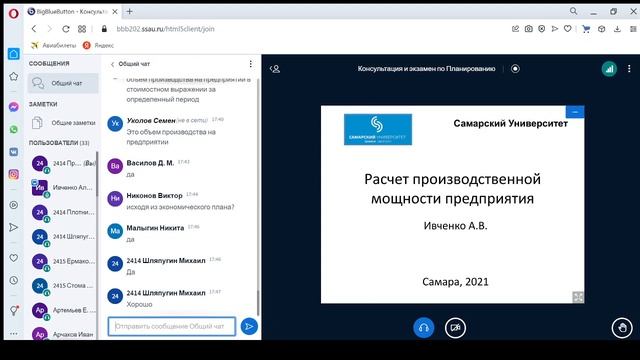
Task: Open WhatsApp from the Opera sidebar
Action: [13, 129]
